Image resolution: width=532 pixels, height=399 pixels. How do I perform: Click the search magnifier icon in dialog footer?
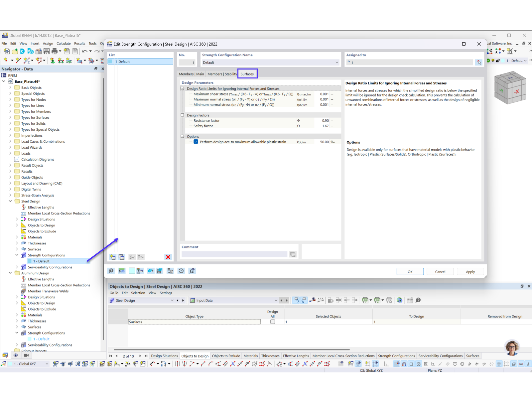[x=111, y=271]
